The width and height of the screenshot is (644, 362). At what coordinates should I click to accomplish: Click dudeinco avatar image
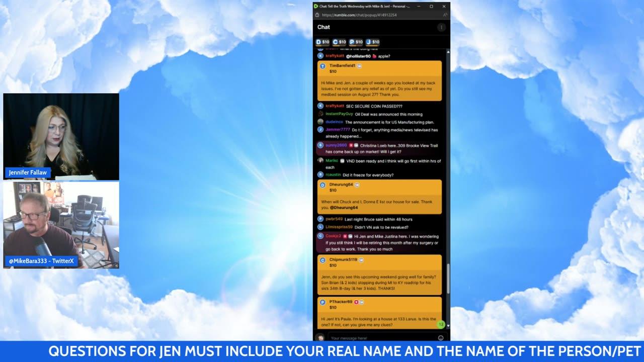click(x=320, y=122)
